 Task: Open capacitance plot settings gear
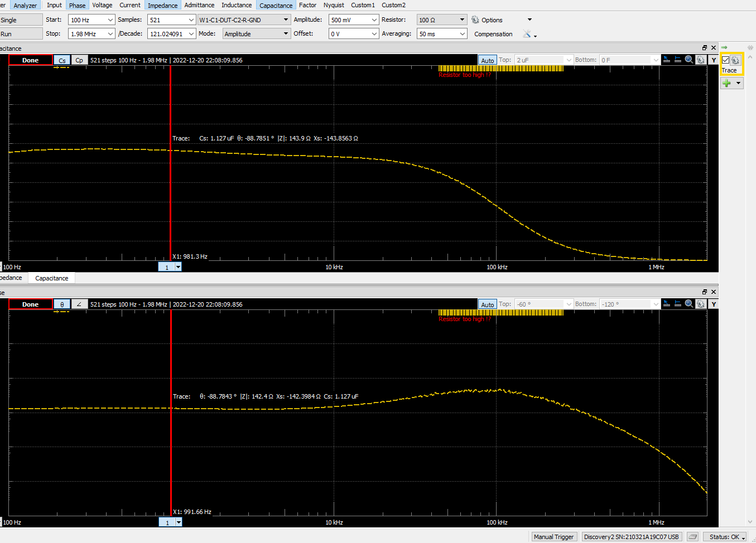click(x=701, y=60)
